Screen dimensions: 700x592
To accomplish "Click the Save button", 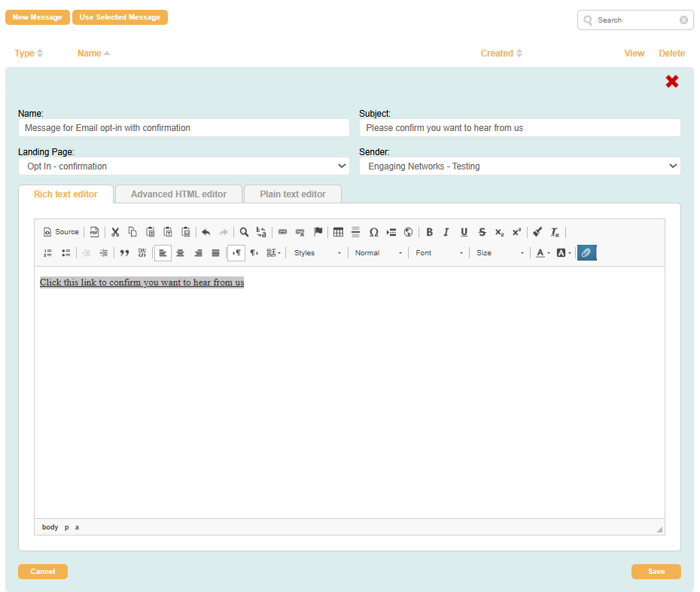I will tap(656, 572).
